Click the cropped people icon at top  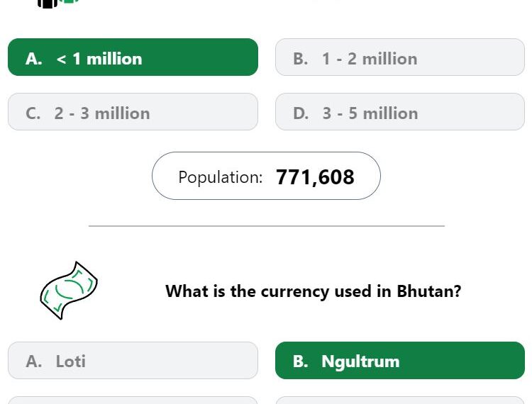click(x=58, y=4)
